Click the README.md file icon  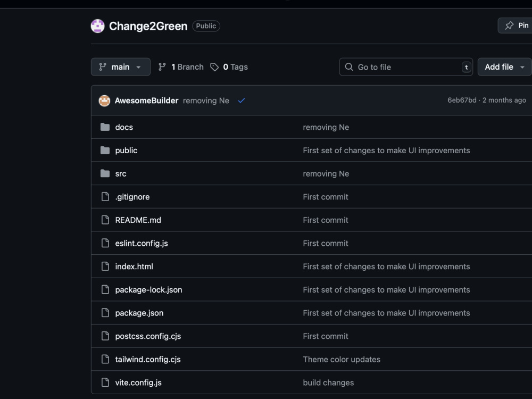point(105,220)
